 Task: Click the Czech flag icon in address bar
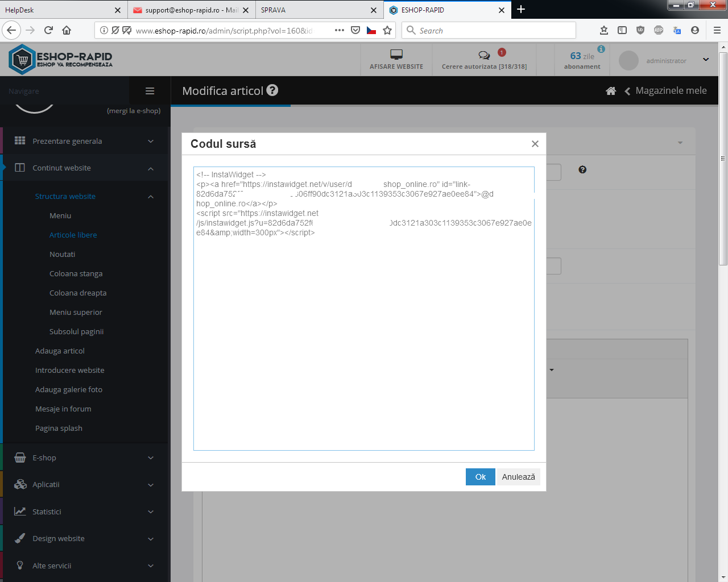tap(371, 30)
